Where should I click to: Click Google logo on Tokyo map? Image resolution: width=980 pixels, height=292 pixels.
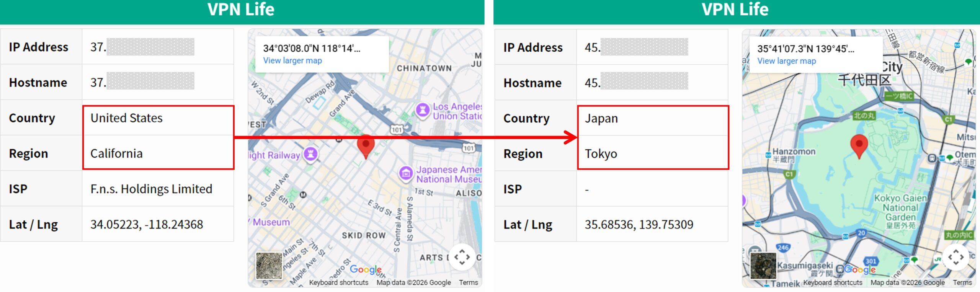[860, 269]
